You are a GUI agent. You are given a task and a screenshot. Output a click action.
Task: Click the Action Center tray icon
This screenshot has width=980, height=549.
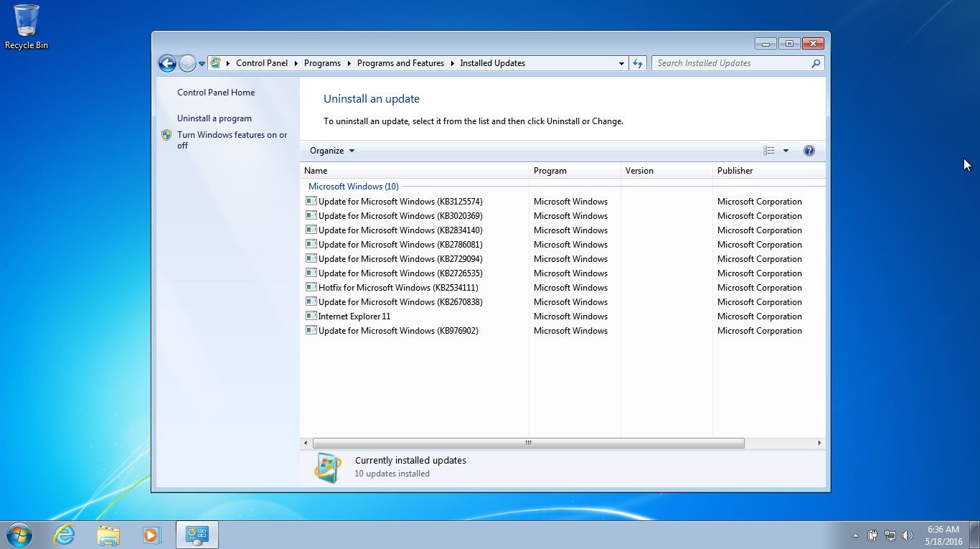[873, 535]
